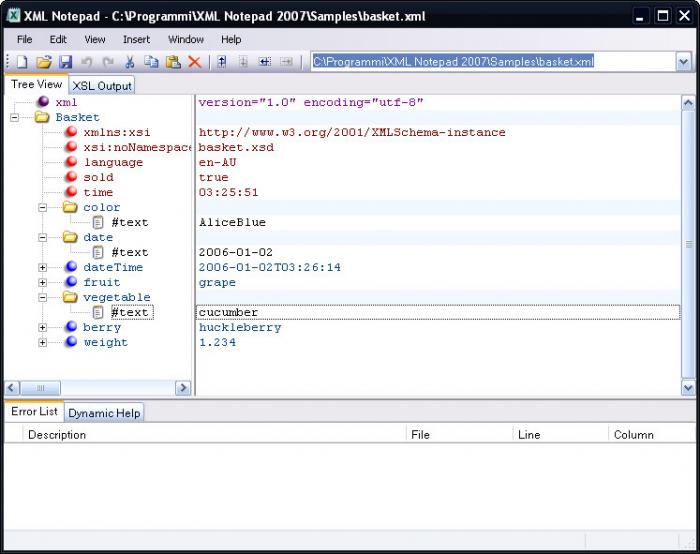700x554 pixels.
Task: Click tree pane scroll right arrow
Action: click(183, 387)
